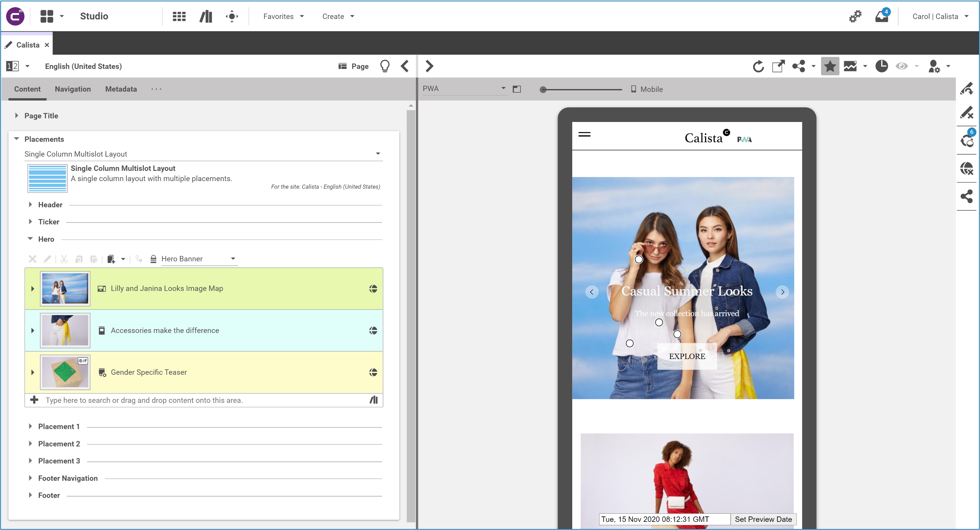Expand Placement 2
This screenshot has width=980, height=530.
click(x=31, y=444)
